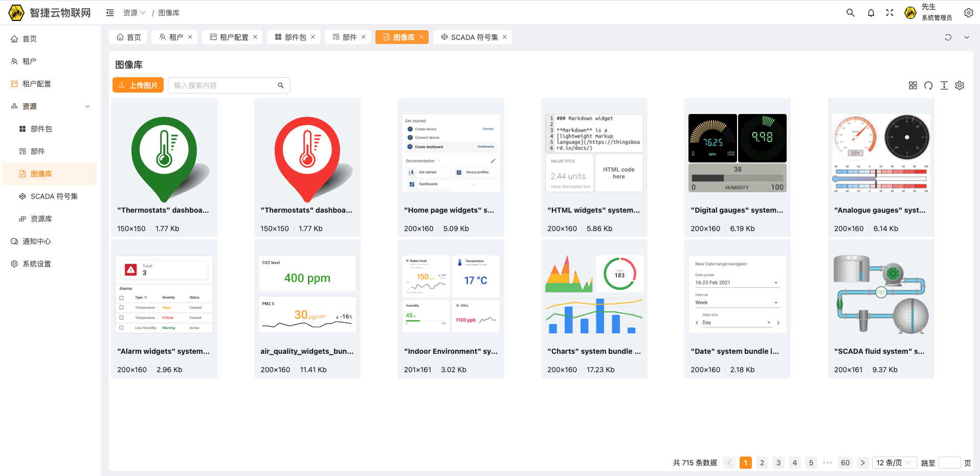
Task: Open table settings gear icon
Action: click(x=960, y=85)
